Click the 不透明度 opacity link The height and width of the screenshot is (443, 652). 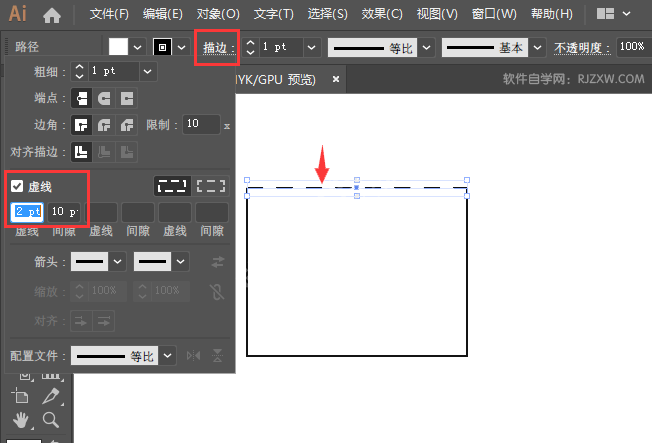[582, 48]
